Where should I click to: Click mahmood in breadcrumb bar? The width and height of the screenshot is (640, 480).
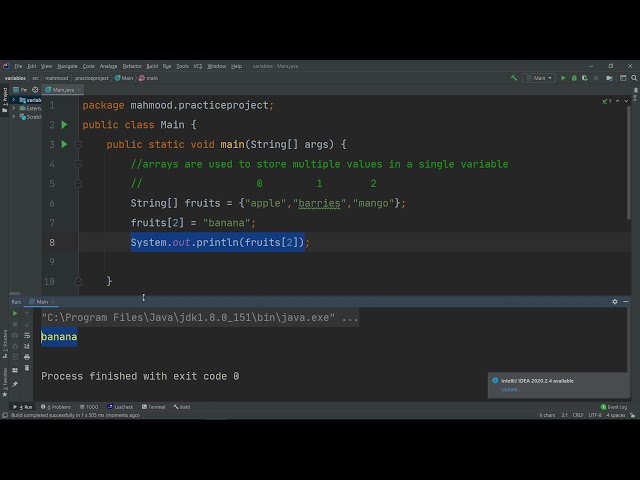coord(56,78)
